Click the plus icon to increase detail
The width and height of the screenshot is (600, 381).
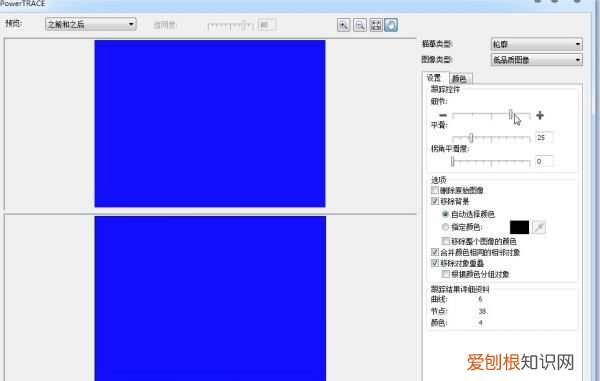coord(540,115)
